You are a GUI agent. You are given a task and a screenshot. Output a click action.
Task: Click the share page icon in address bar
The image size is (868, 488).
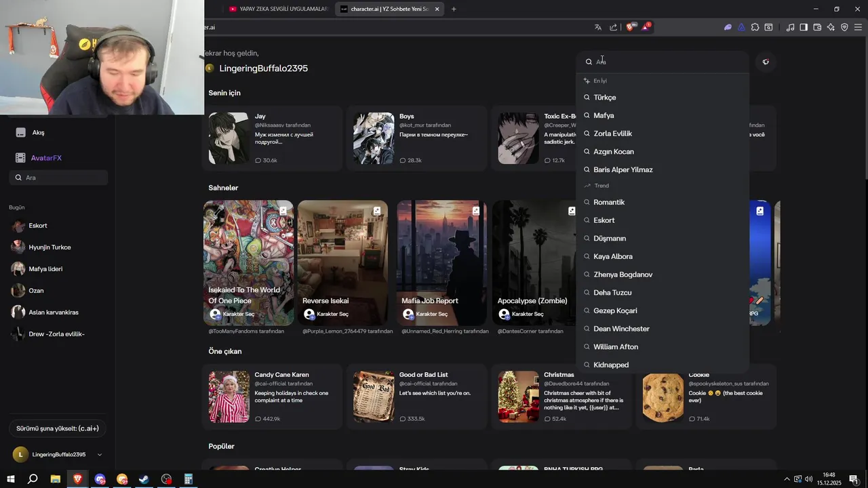(x=613, y=27)
